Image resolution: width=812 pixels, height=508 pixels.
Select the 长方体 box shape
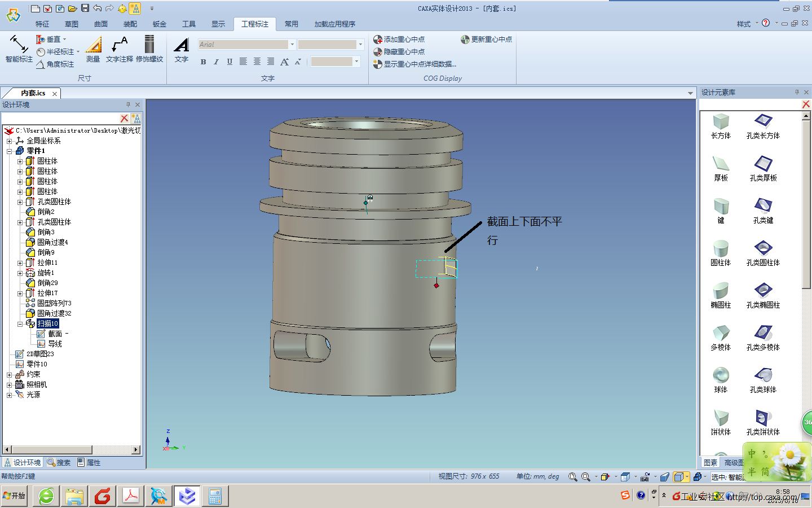[x=721, y=125]
